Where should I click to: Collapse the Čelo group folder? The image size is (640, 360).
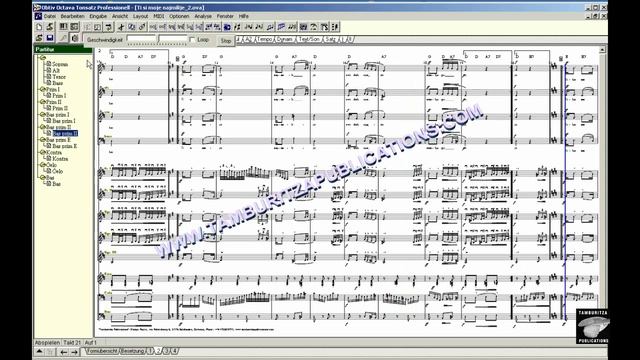point(42,165)
